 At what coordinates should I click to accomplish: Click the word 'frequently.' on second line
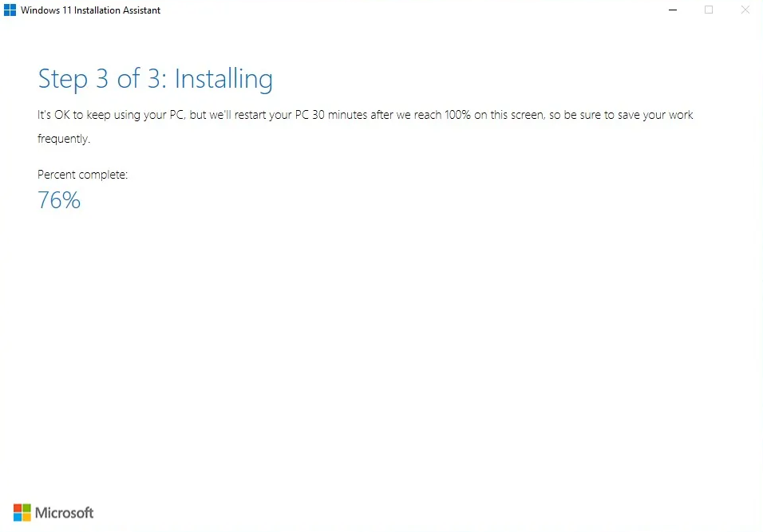(64, 139)
